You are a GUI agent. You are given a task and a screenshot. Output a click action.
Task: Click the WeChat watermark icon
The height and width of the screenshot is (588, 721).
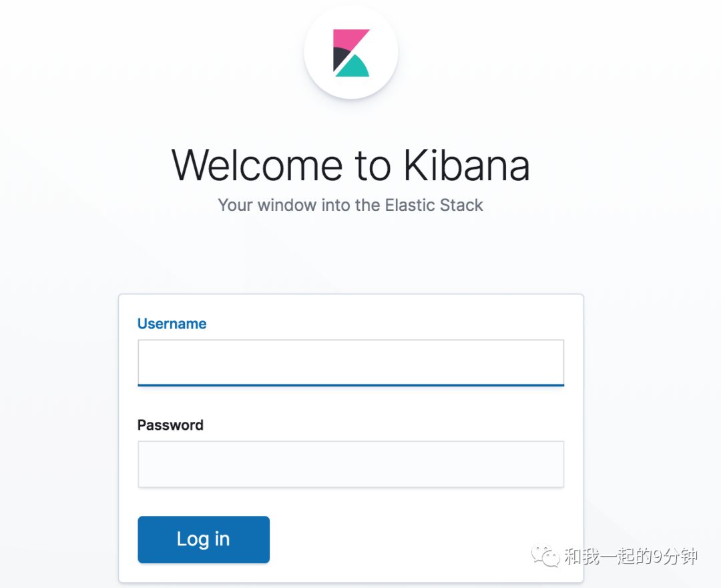tap(545, 556)
